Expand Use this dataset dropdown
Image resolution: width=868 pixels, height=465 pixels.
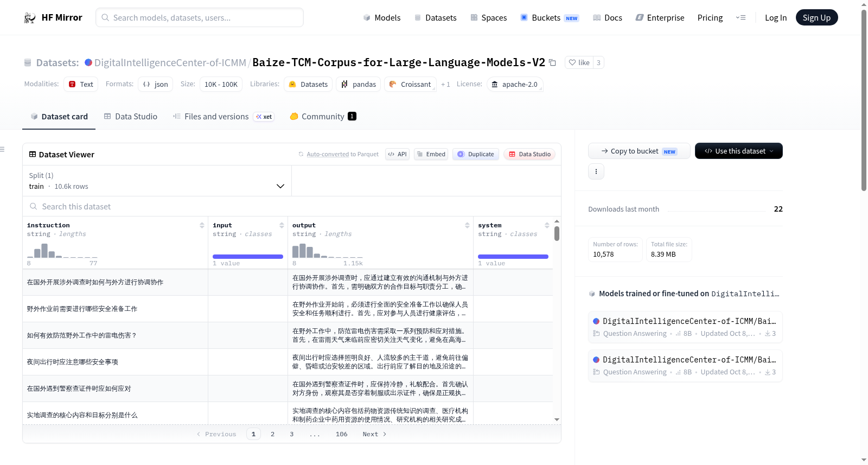739,151
